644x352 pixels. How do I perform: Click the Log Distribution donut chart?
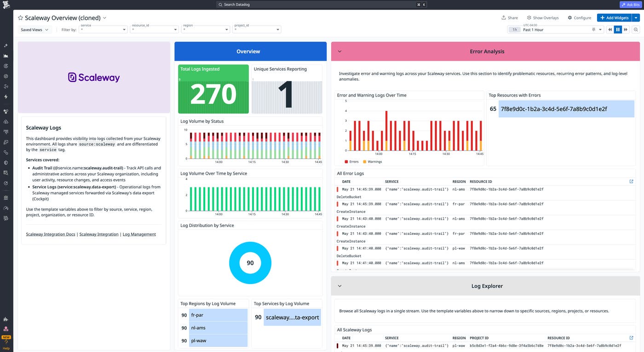pos(250,263)
